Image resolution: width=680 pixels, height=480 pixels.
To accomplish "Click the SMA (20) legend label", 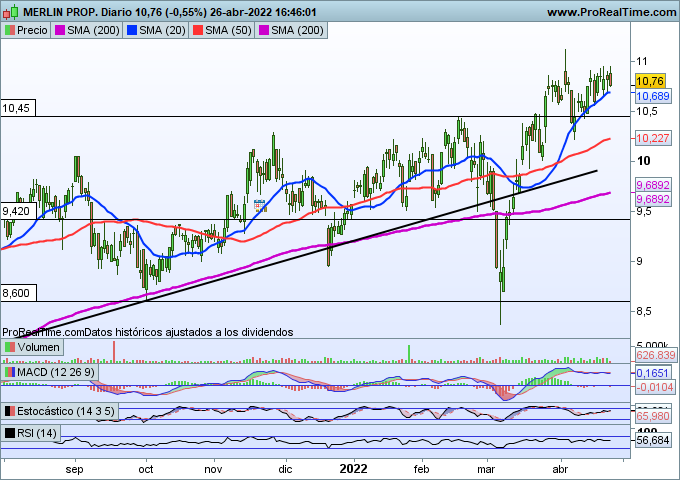I will 162,30.
